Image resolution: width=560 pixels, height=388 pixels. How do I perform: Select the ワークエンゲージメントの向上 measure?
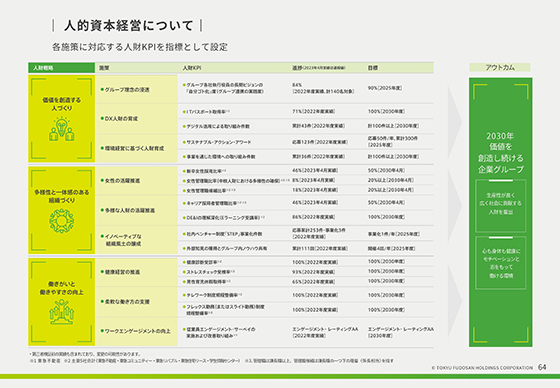[x=136, y=331]
